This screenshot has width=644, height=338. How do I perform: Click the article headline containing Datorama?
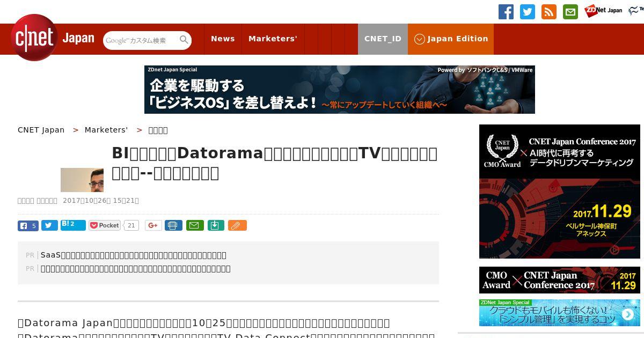[x=275, y=163]
